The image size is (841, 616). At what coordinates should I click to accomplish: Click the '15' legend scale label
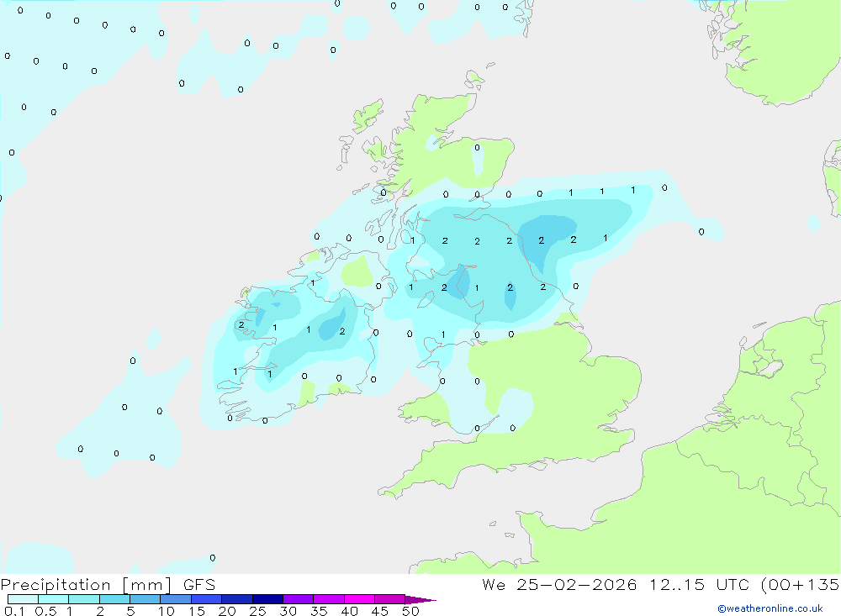[197, 611]
